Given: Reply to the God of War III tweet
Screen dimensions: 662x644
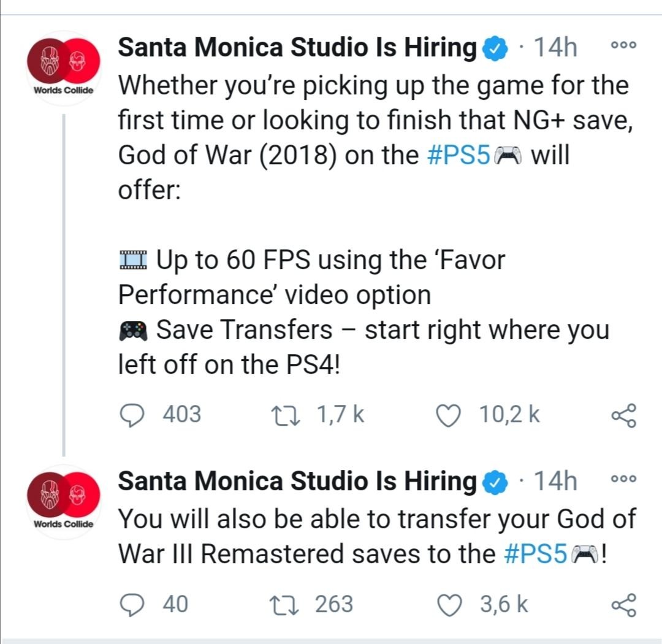Looking at the screenshot, I should pyautogui.click(x=132, y=604).
